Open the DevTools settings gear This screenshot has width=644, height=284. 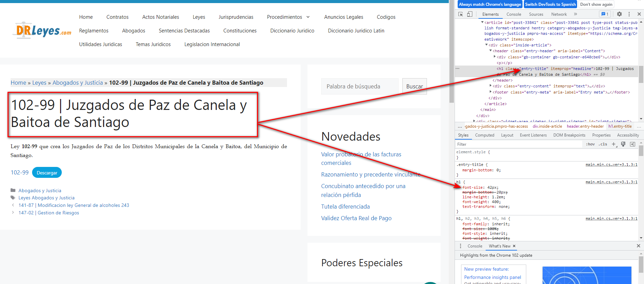(619, 14)
